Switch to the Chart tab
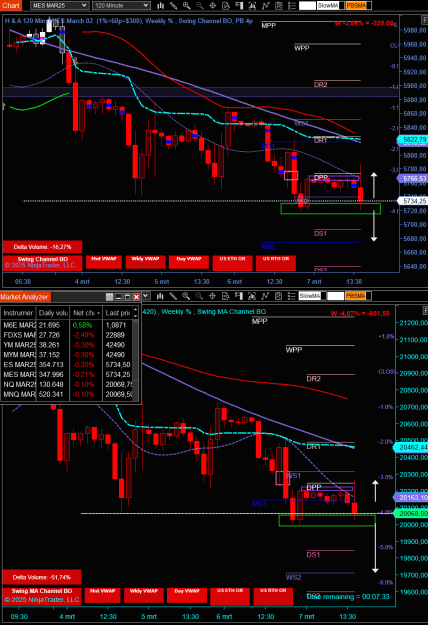The height and width of the screenshot is (625, 428). click(x=10, y=6)
